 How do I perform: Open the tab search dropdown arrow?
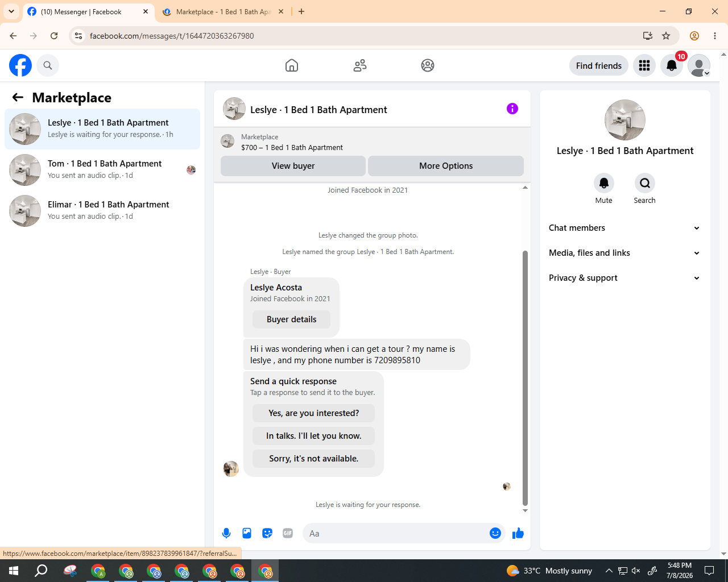click(11, 11)
